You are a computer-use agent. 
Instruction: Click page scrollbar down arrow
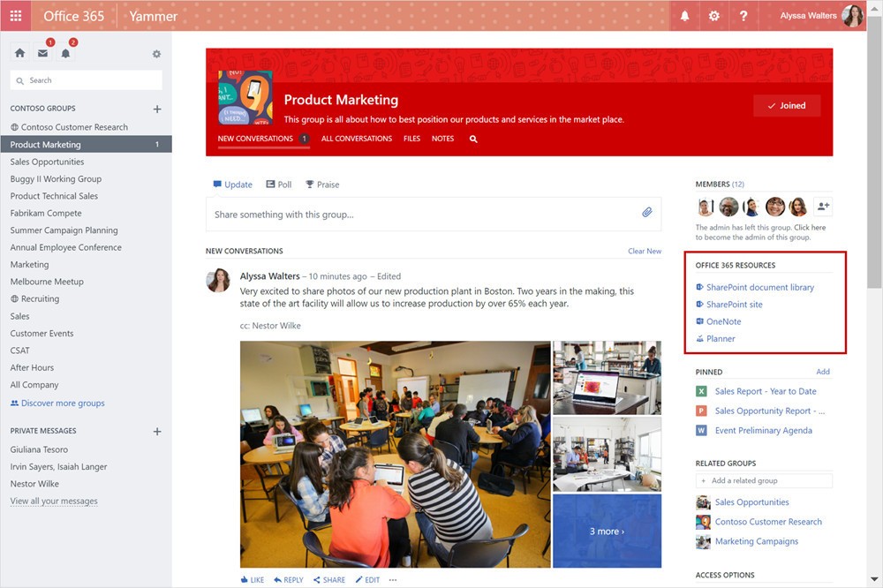[x=874, y=579]
